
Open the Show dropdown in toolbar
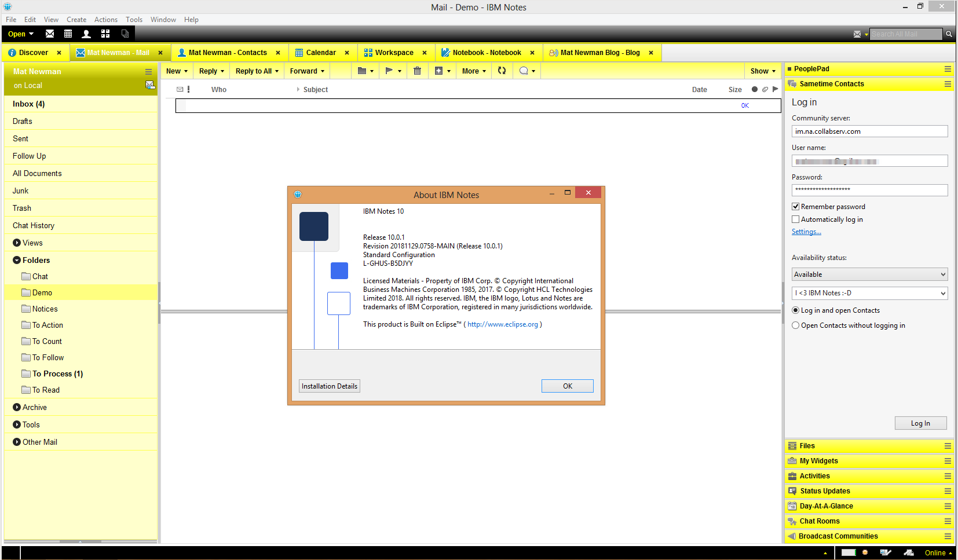coord(763,71)
